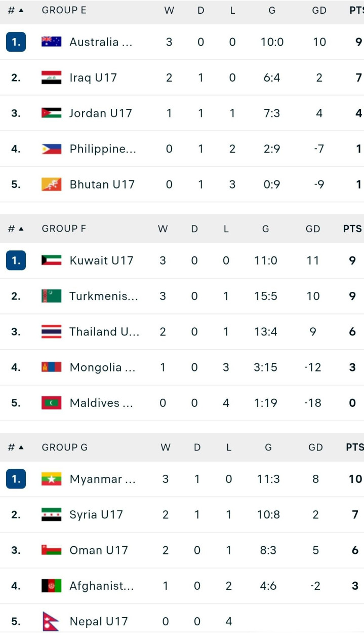This screenshot has width=364, height=640.
Task: Click the Group E first-place rank badge
Action: tap(16, 42)
